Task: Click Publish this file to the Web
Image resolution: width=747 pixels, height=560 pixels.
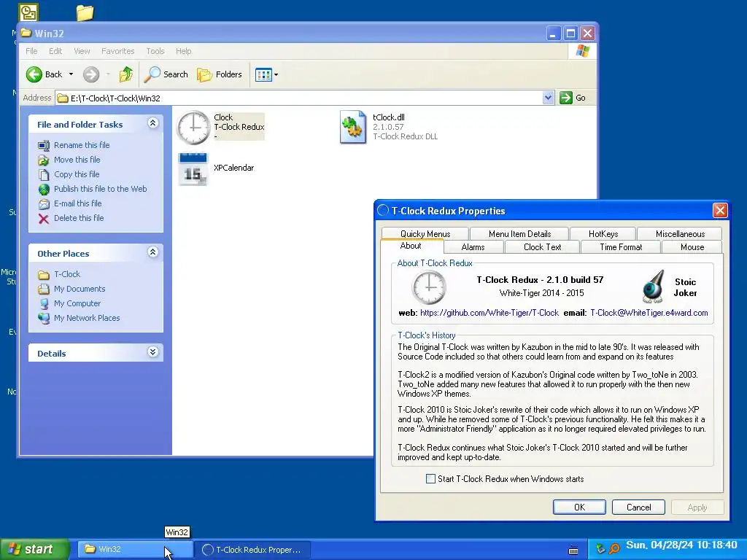Action: click(x=100, y=189)
